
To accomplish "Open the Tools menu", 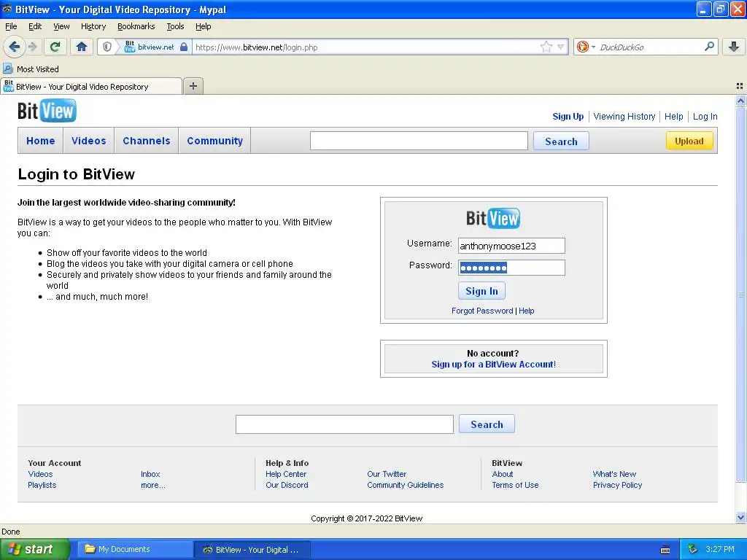I will (x=175, y=26).
